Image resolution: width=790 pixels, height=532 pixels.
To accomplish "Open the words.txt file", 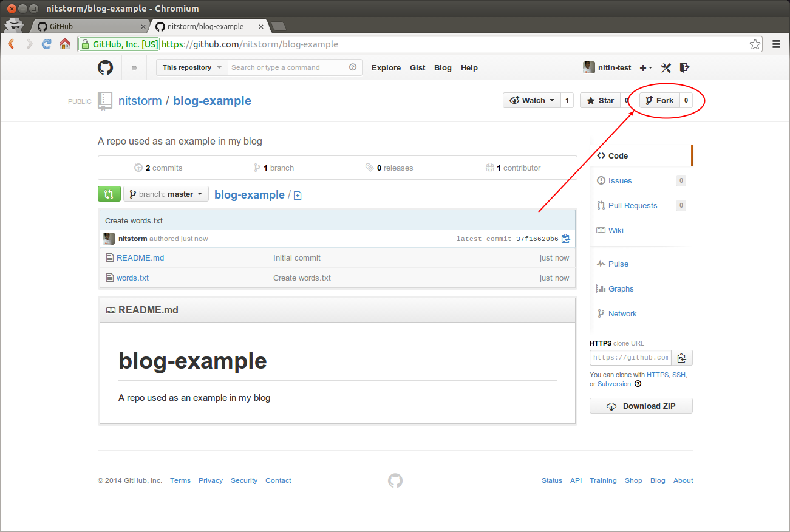I will click(132, 278).
